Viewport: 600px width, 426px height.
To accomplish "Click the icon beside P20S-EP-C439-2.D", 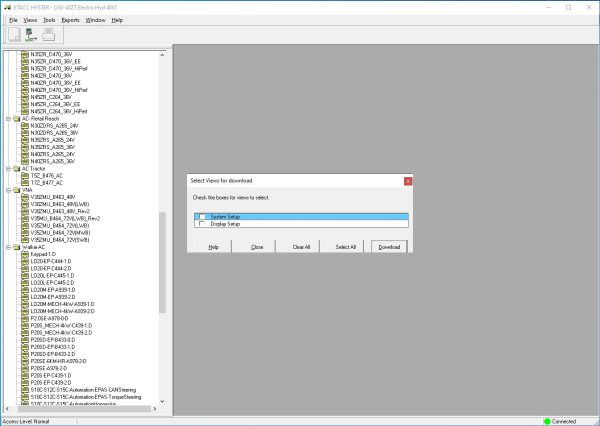I will [25, 383].
